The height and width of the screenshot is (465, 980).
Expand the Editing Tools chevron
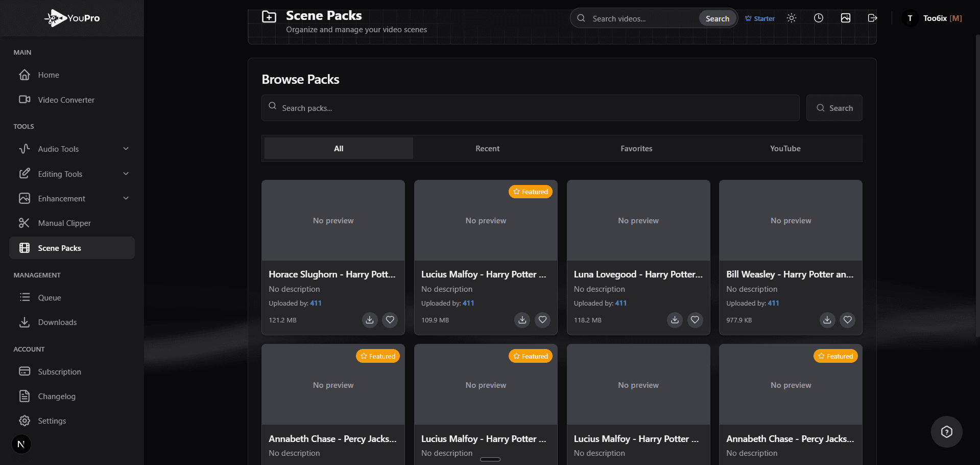click(126, 174)
